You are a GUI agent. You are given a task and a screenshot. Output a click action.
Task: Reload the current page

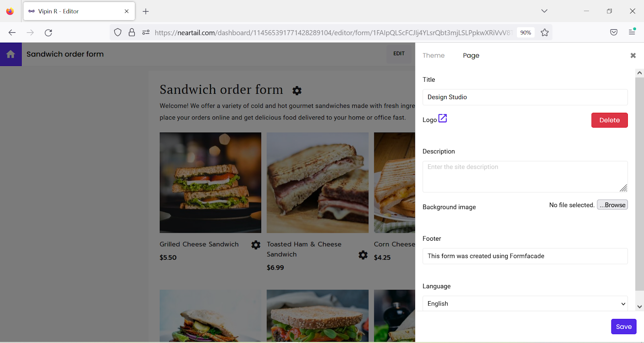coord(48,32)
